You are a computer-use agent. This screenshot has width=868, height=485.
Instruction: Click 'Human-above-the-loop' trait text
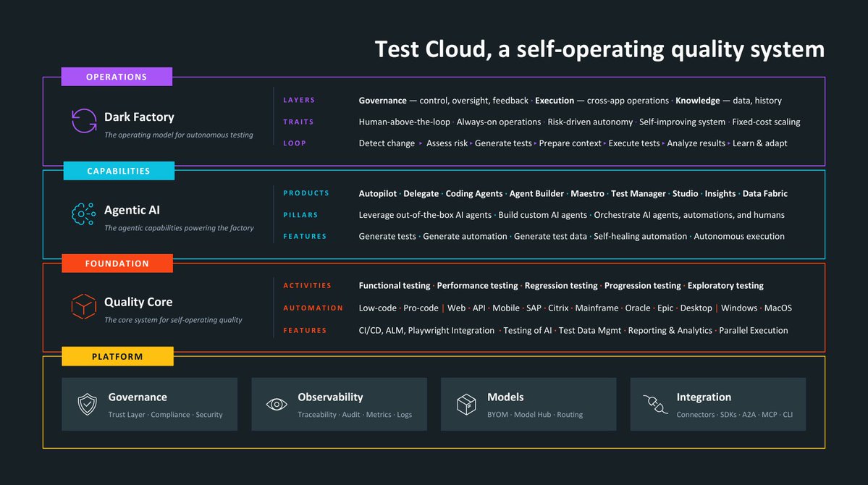[x=404, y=122]
